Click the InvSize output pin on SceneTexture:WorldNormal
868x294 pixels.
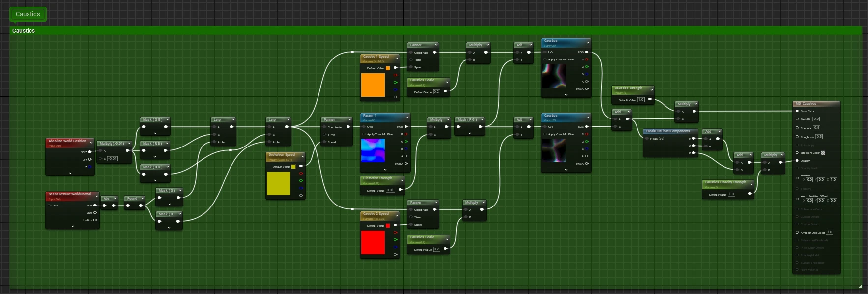95,220
